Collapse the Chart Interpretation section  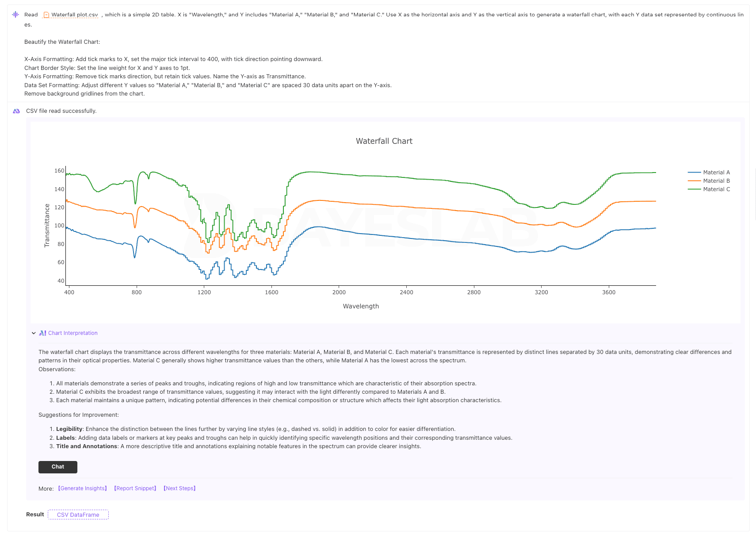click(x=34, y=333)
